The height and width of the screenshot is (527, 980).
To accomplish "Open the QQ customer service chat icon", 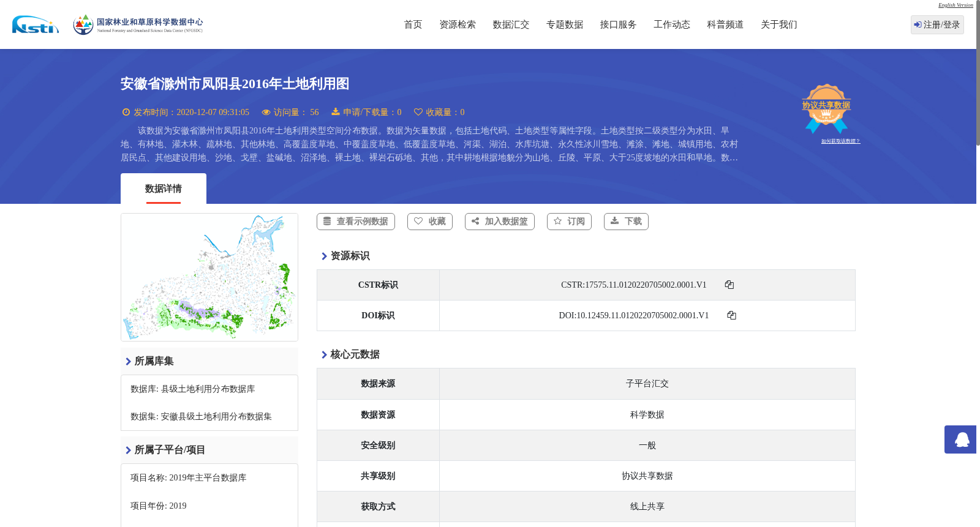I will 962,439.
